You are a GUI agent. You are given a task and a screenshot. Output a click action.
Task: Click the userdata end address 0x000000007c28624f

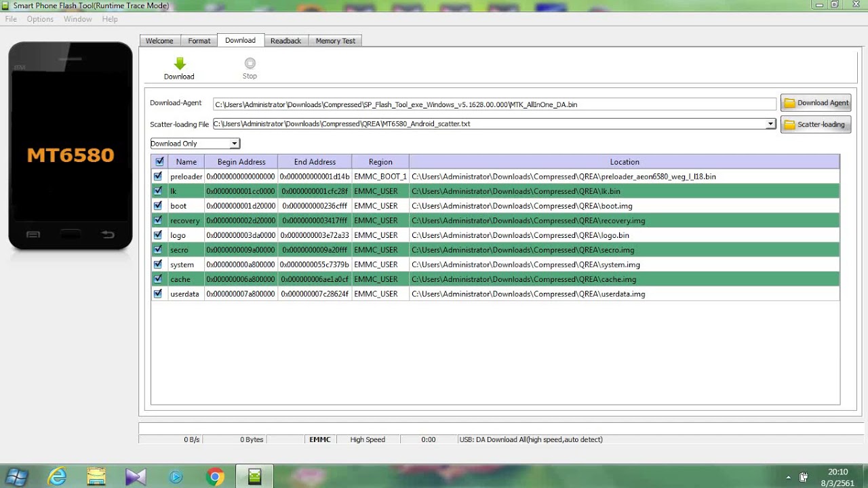click(315, 294)
